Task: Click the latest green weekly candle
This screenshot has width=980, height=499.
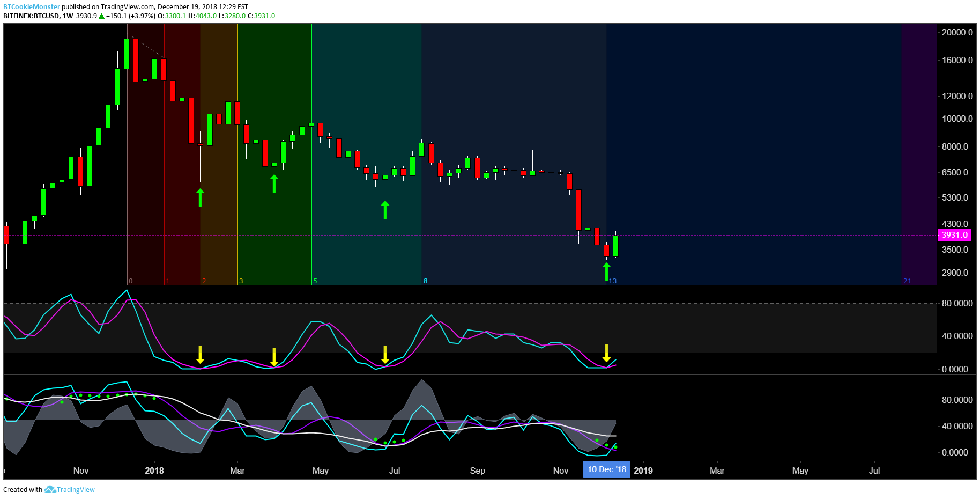Action: 616,246
